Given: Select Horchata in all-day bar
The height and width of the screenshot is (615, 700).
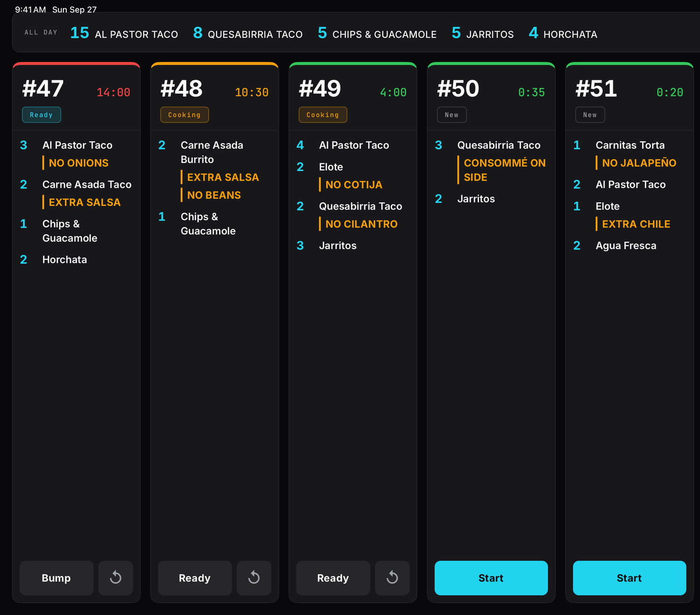Looking at the screenshot, I should tap(563, 34).
